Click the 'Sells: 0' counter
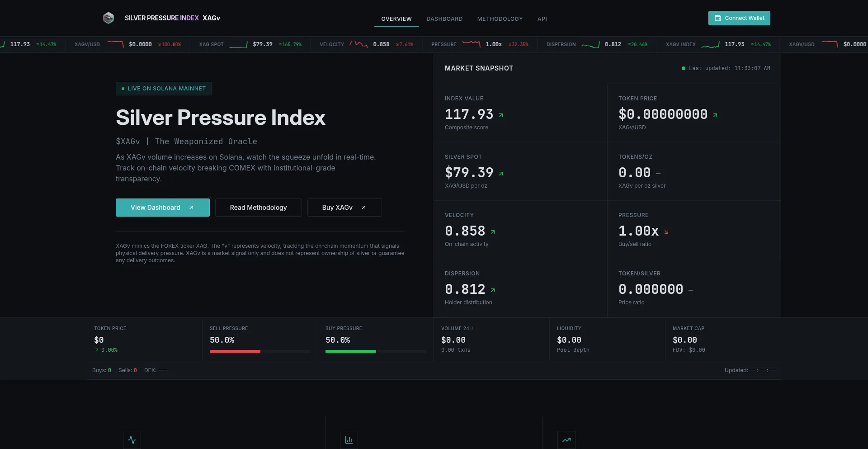This screenshot has height=449, width=868. [127, 370]
